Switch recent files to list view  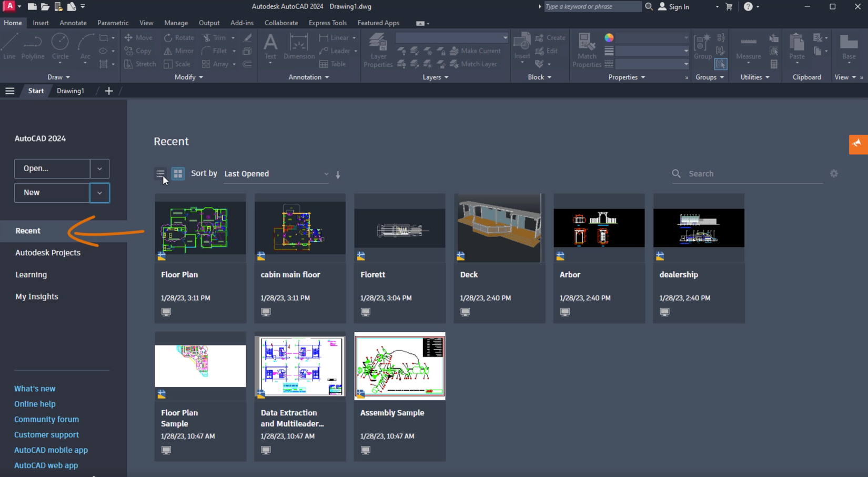160,174
